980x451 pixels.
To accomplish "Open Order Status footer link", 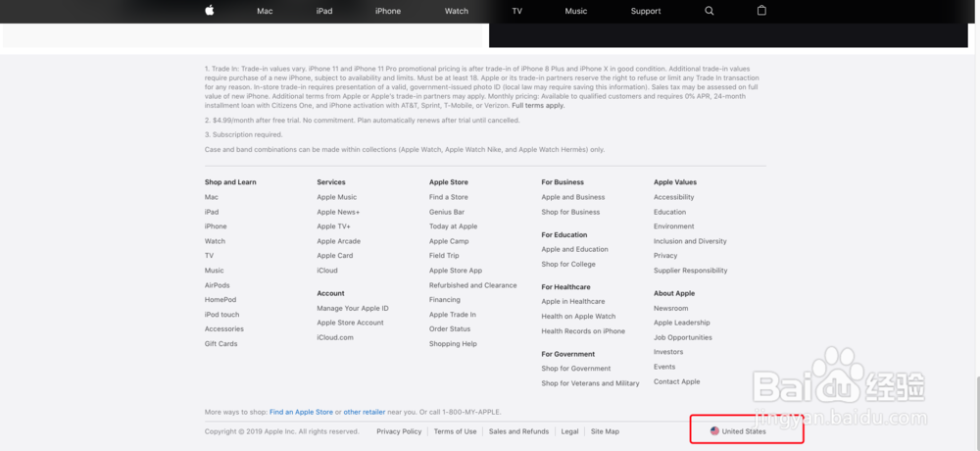I will click(x=450, y=329).
